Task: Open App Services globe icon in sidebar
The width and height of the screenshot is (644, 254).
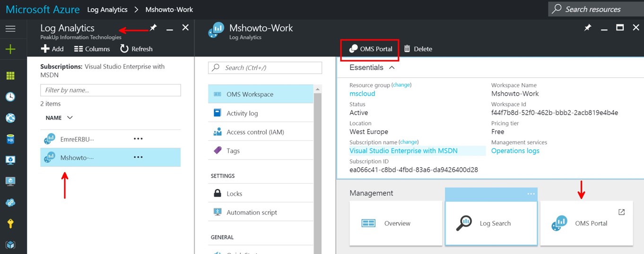Action: (10, 118)
